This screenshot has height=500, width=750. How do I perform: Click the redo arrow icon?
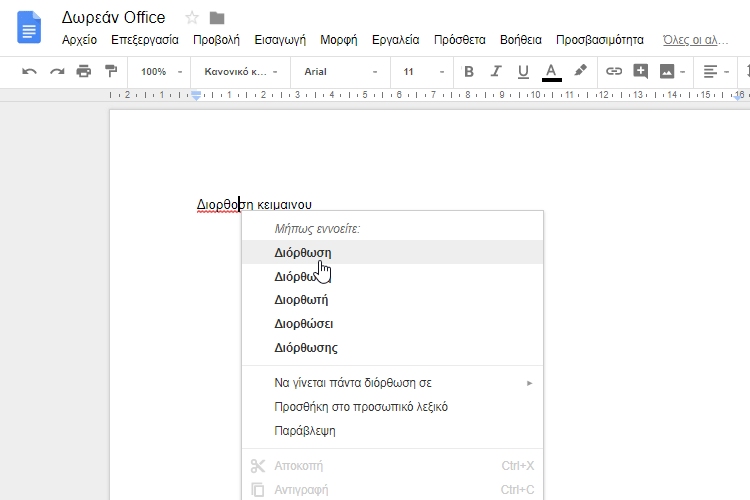click(x=57, y=72)
